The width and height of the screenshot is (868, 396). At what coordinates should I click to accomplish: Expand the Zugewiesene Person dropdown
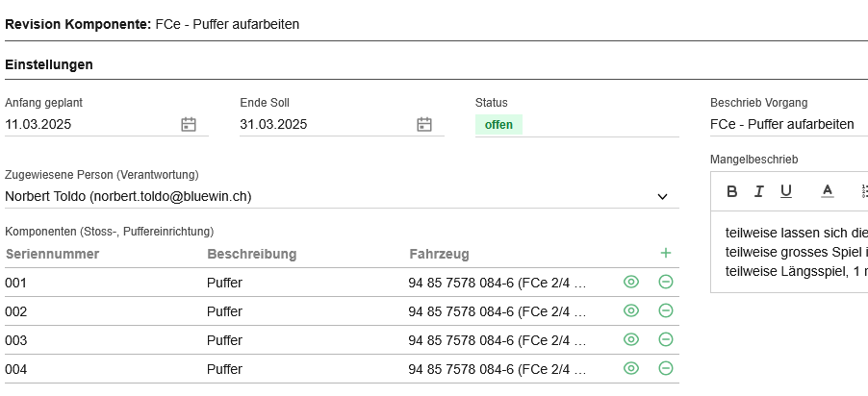(x=662, y=196)
